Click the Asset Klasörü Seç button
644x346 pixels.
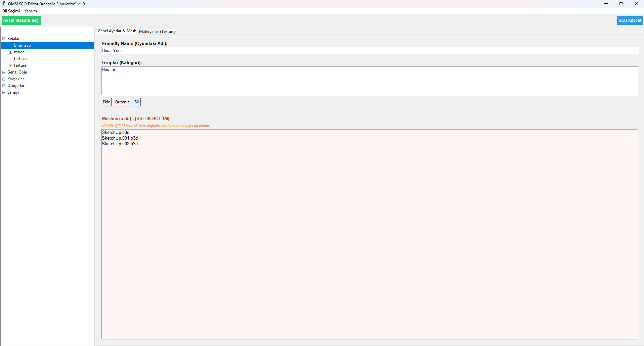coord(21,20)
